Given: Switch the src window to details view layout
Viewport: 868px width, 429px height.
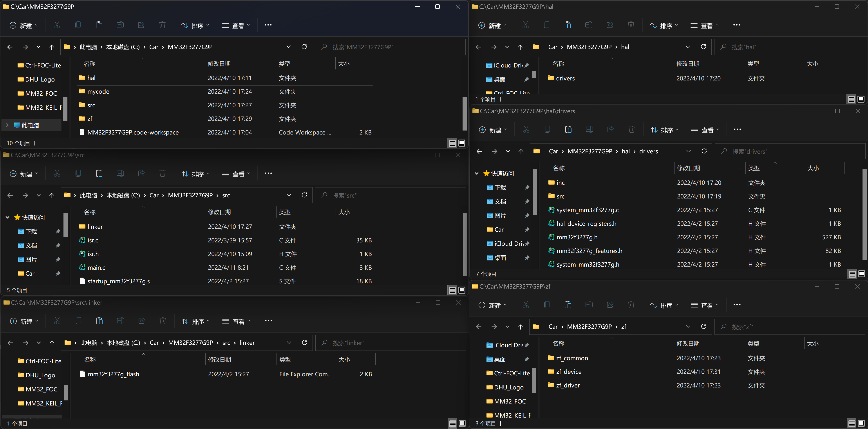Looking at the screenshot, I should click(x=452, y=290).
